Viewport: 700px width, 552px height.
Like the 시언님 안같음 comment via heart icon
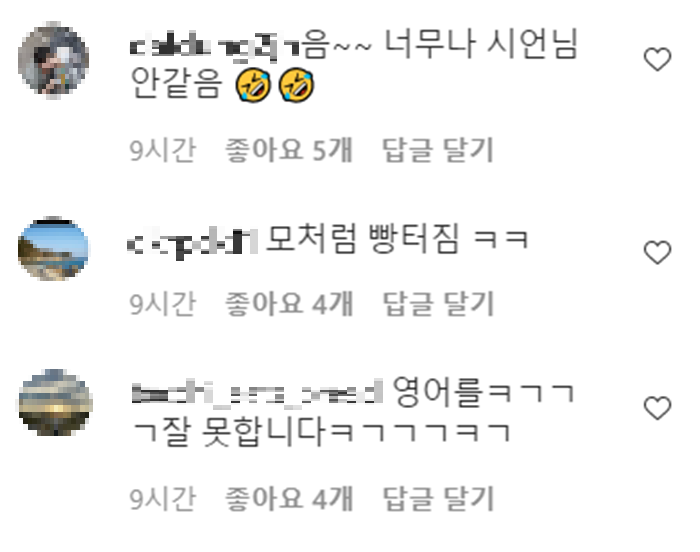pos(657,59)
